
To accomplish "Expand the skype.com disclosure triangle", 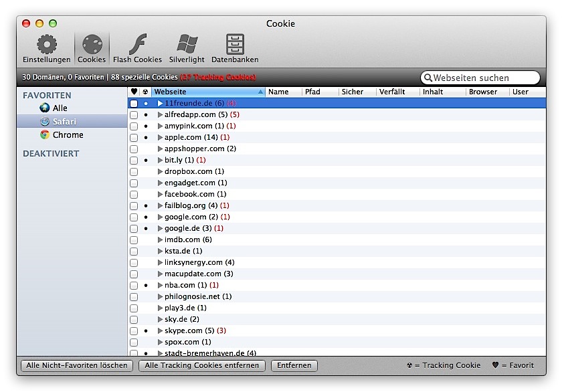I will point(160,330).
